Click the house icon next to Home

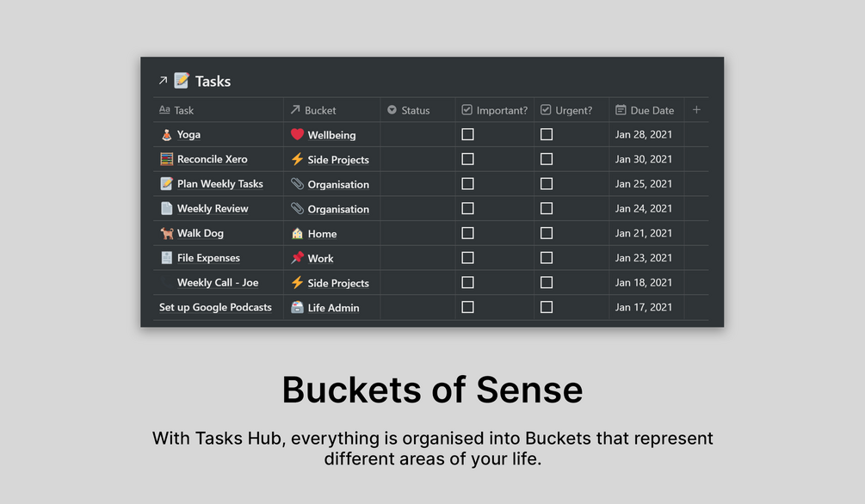point(297,233)
